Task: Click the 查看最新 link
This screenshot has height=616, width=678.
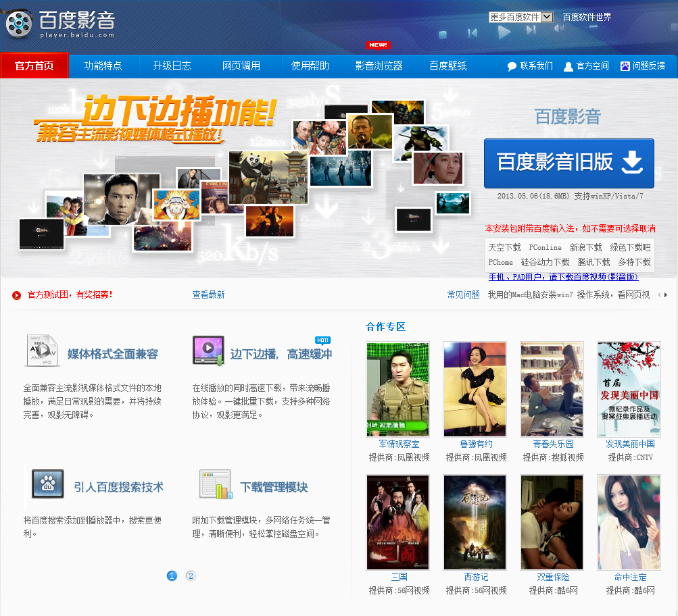Action: click(208, 295)
